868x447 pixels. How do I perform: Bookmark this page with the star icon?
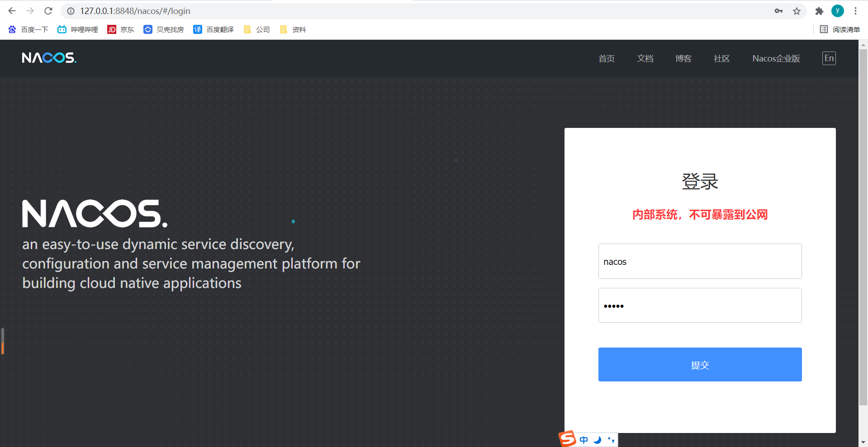click(x=797, y=11)
